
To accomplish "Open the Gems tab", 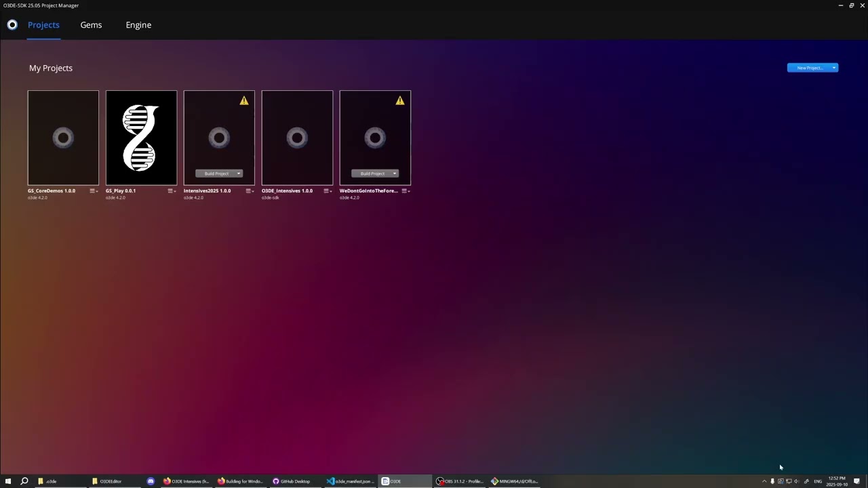I will [x=91, y=25].
